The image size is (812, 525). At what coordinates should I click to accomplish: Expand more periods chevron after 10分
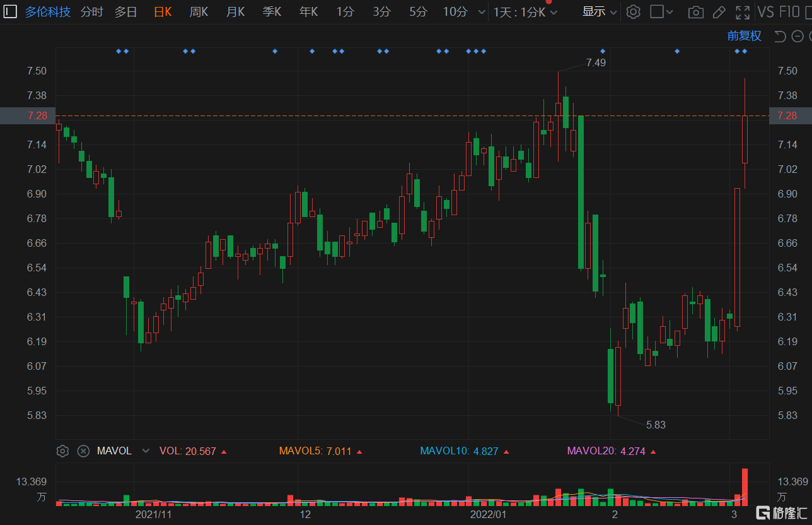(x=482, y=12)
